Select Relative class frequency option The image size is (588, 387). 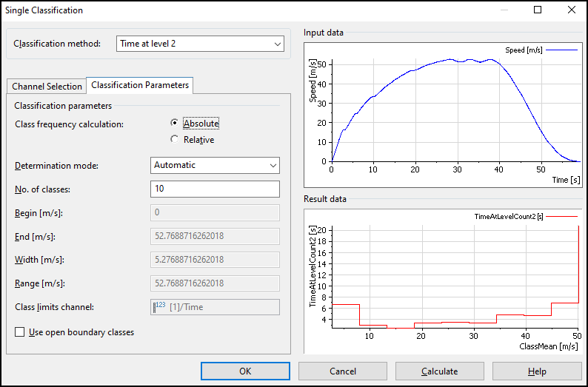(175, 139)
